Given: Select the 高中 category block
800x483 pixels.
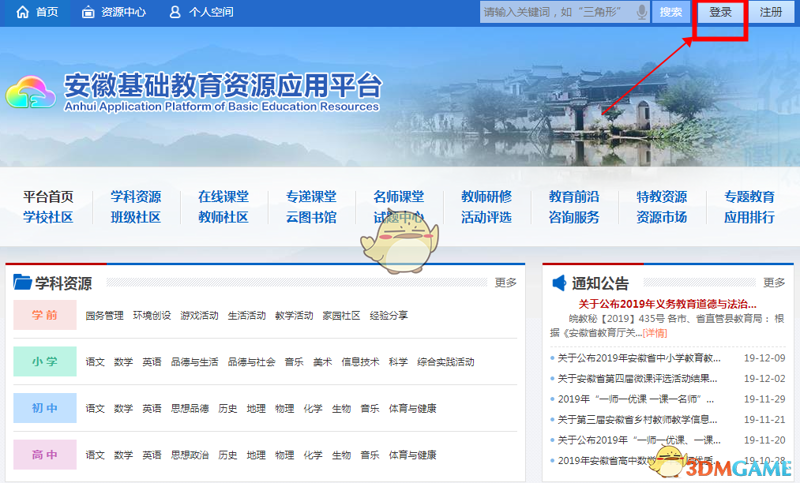Looking at the screenshot, I should tap(45, 454).
